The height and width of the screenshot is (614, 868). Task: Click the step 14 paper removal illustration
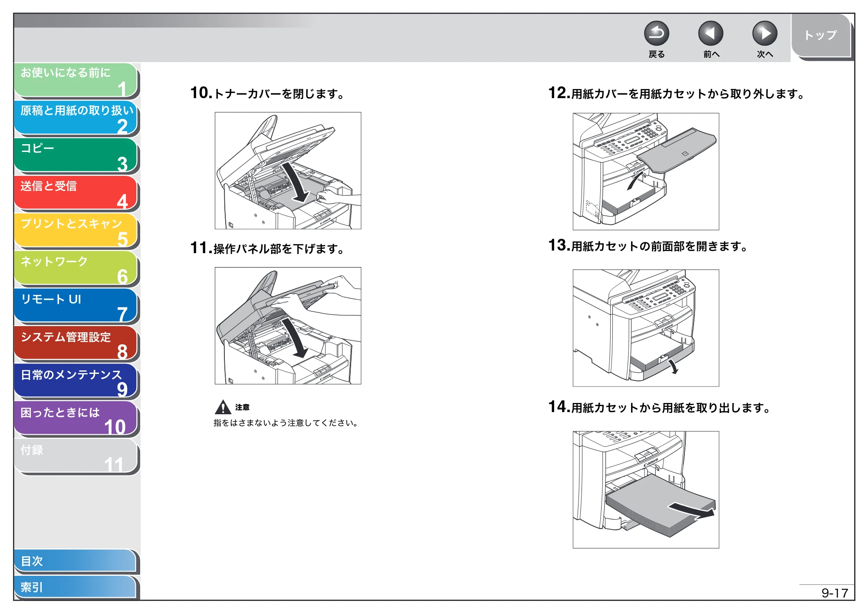(646, 490)
